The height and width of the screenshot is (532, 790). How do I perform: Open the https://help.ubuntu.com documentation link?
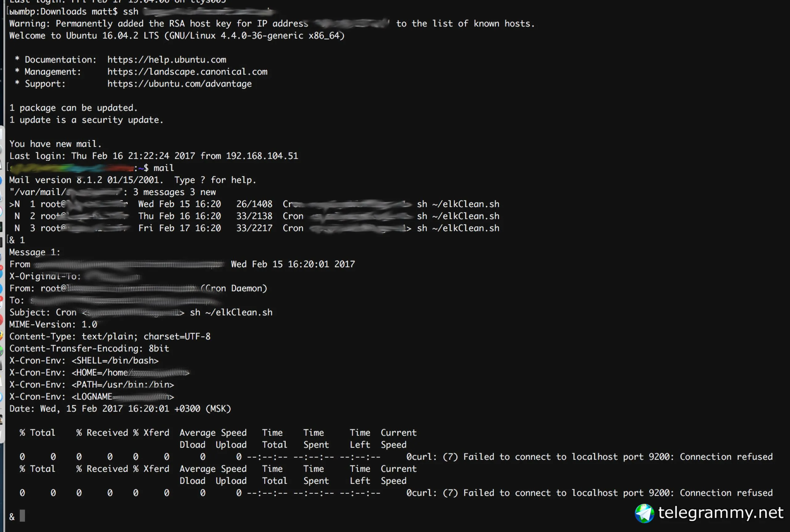tap(167, 60)
